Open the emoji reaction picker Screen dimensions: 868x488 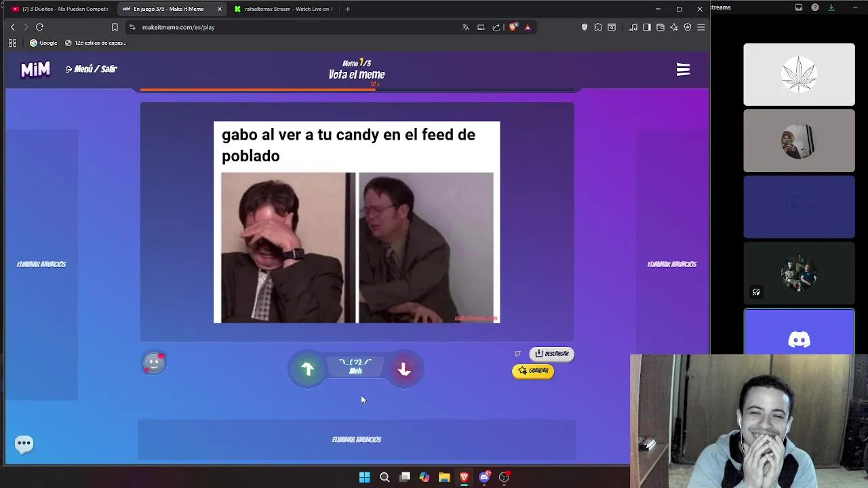(x=154, y=363)
